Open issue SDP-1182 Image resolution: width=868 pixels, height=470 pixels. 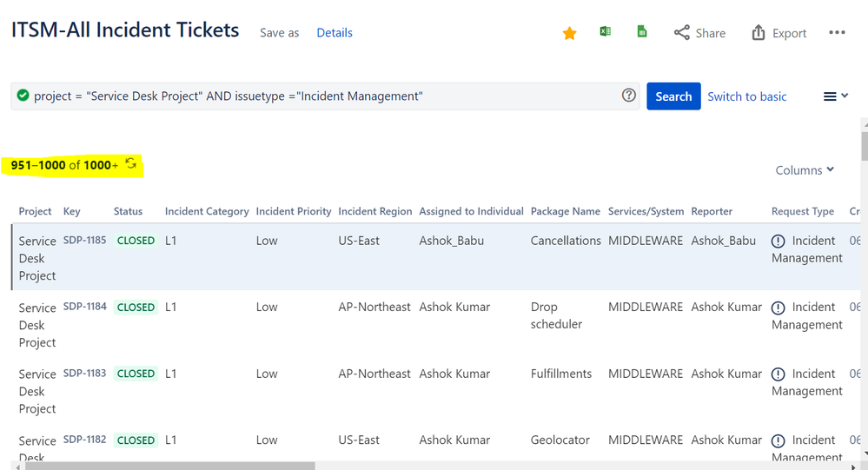(84, 440)
